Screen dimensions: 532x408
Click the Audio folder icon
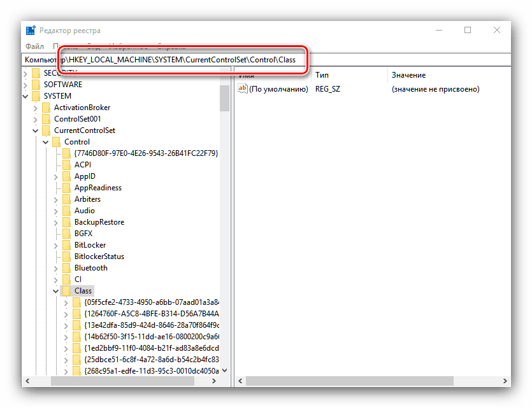pyautogui.click(x=66, y=211)
